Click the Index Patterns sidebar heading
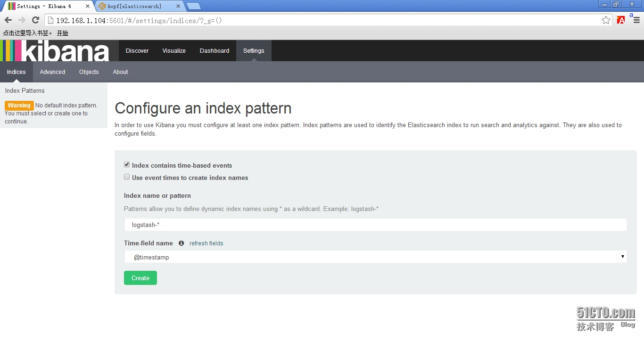This screenshot has width=644, height=340. pyautogui.click(x=25, y=90)
